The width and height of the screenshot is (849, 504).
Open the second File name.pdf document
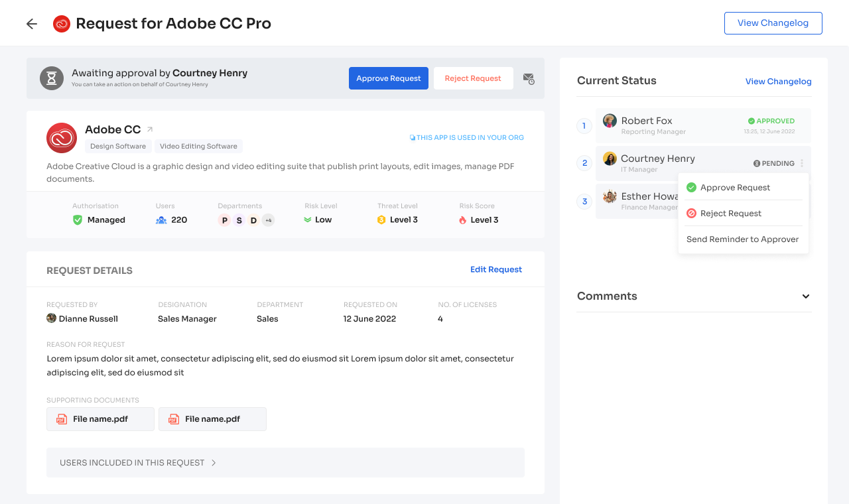pos(212,419)
